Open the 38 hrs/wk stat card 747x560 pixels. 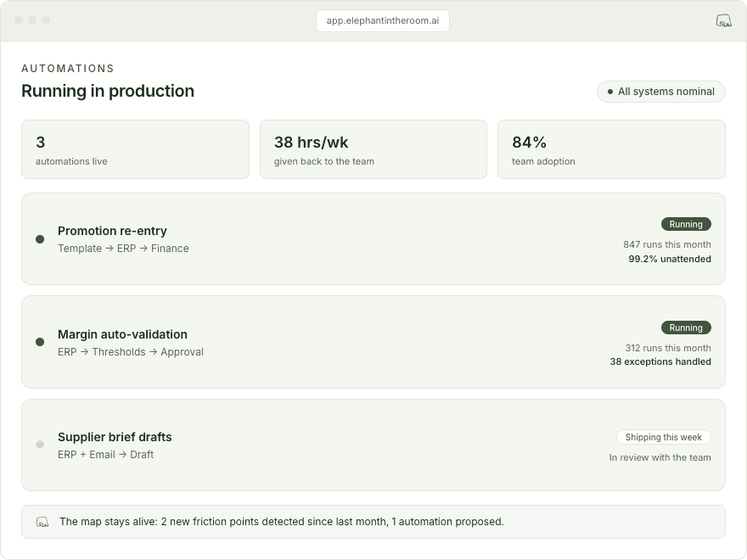(373, 149)
